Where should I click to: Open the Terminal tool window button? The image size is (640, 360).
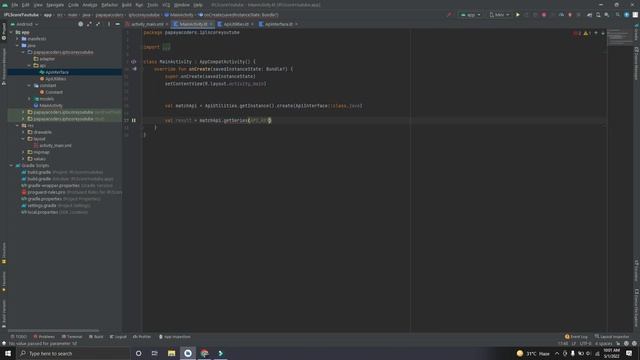pos(72,337)
